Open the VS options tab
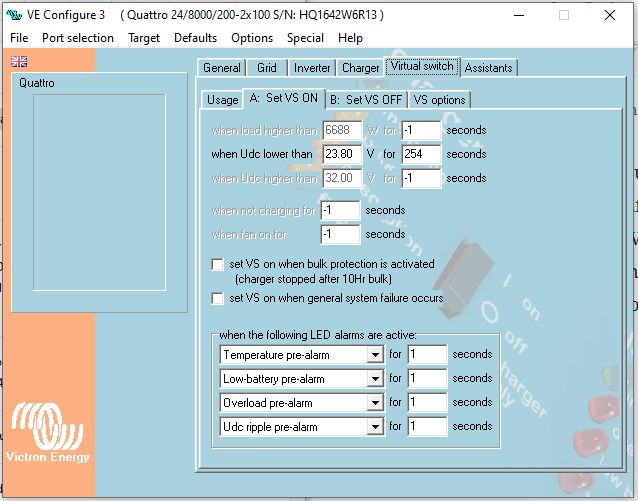 click(x=439, y=99)
